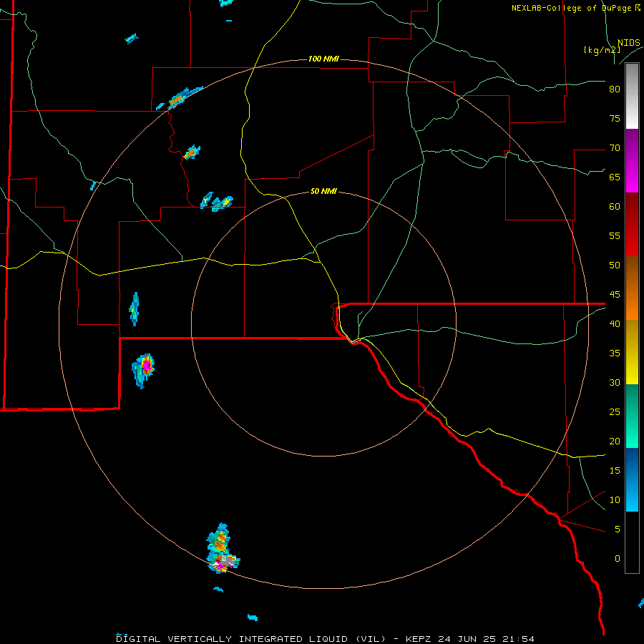Click the 50 NMI range ring label
The width and height of the screenshot is (644, 644).
point(323,191)
